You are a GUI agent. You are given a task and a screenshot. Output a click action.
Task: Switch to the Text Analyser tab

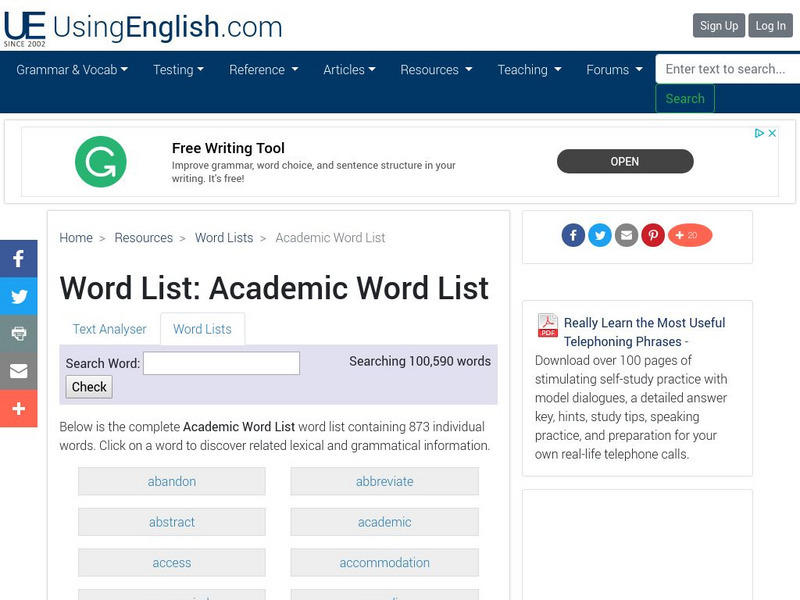109,329
